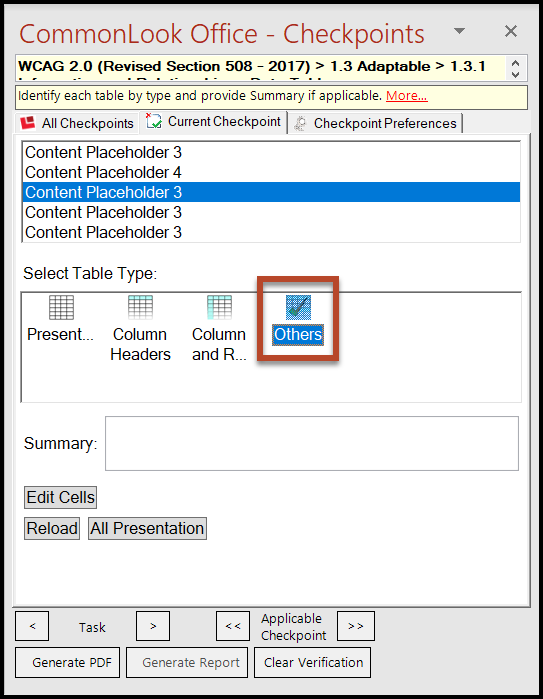Click the All Presentation button
The height and width of the screenshot is (699, 543).
(x=148, y=529)
